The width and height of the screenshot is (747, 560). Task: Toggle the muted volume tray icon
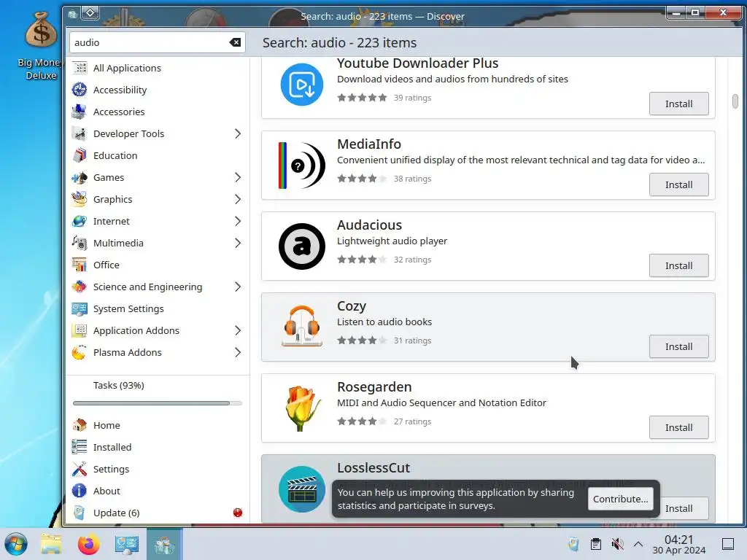tap(617, 544)
